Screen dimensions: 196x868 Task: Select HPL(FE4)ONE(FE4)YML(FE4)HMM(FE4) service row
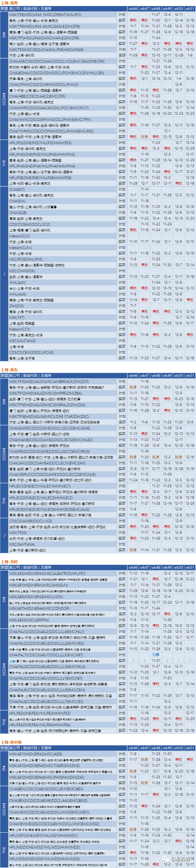[102, 724]
